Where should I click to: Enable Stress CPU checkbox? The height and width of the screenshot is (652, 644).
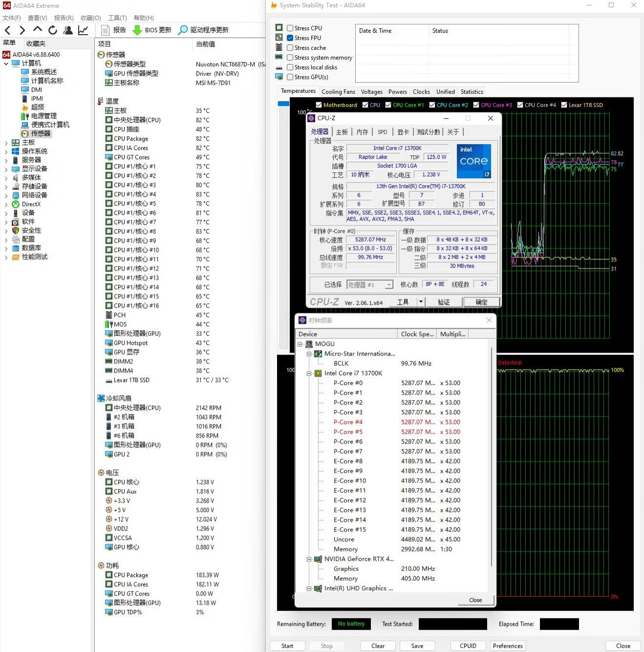coord(290,28)
